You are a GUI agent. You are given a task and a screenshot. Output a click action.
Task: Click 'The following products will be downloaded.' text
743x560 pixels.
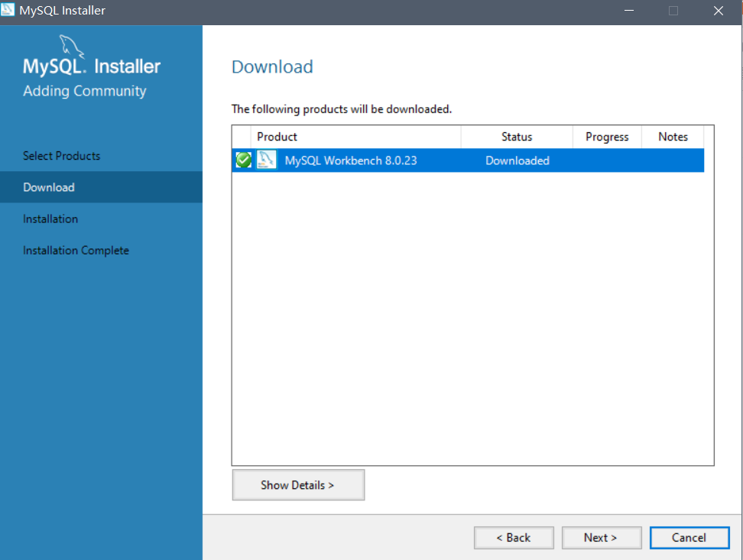click(x=341, y=109)
